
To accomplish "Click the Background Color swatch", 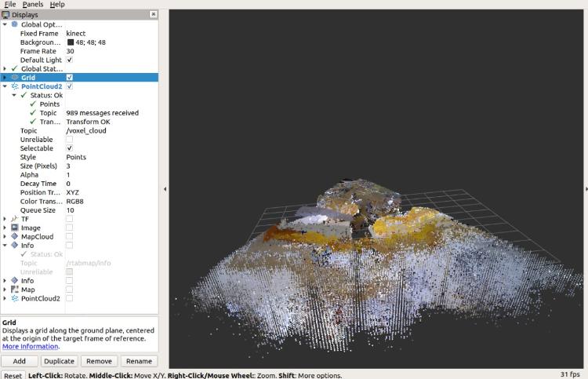I will point(70,42).
